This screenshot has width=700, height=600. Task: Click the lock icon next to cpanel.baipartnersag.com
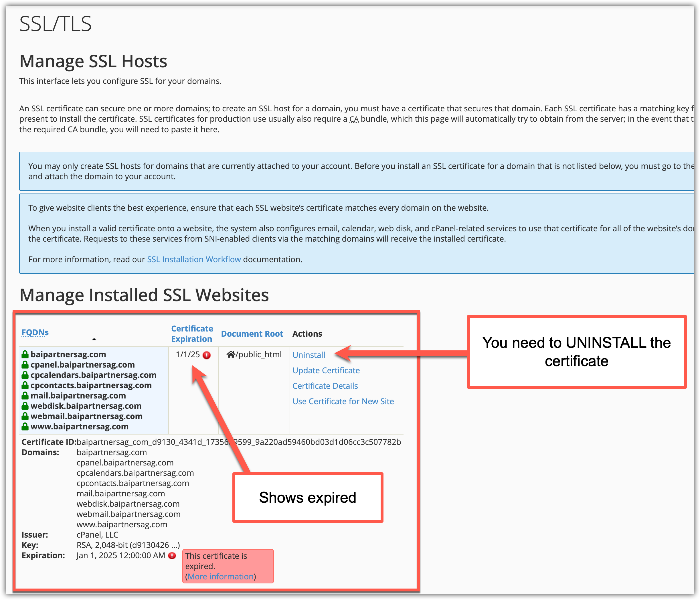coord(25,365)
